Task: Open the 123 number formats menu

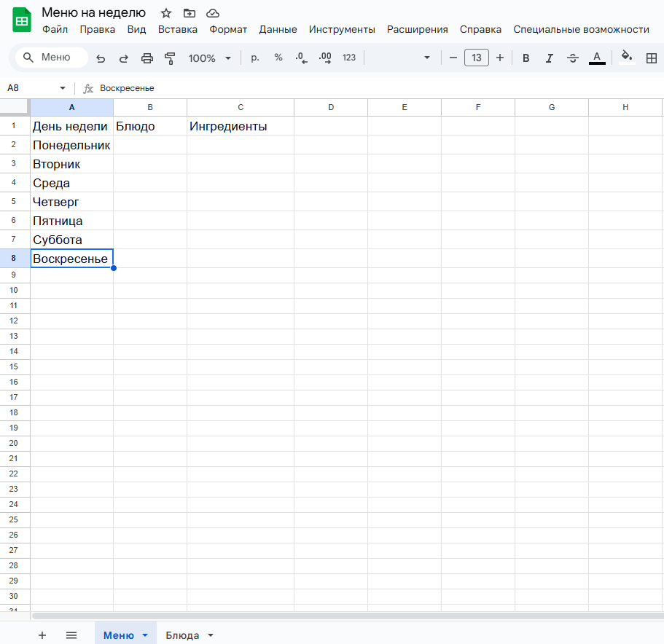Action: tap(349, 58)
